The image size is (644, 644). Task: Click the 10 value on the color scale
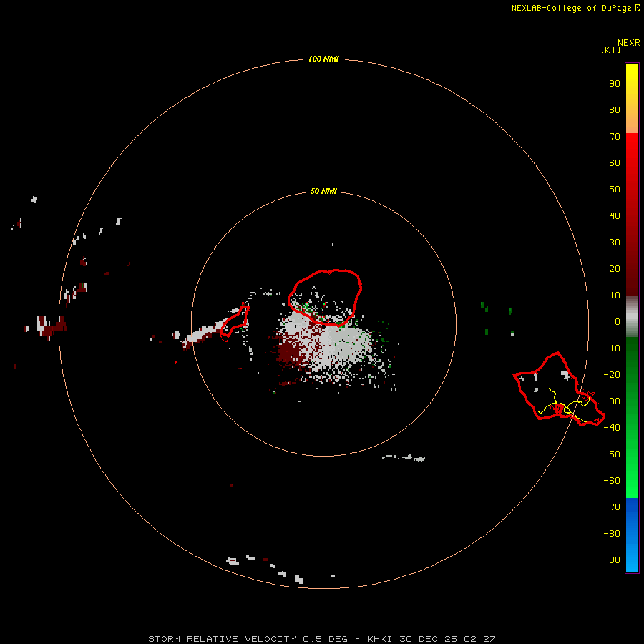click(x=615, y=296)
